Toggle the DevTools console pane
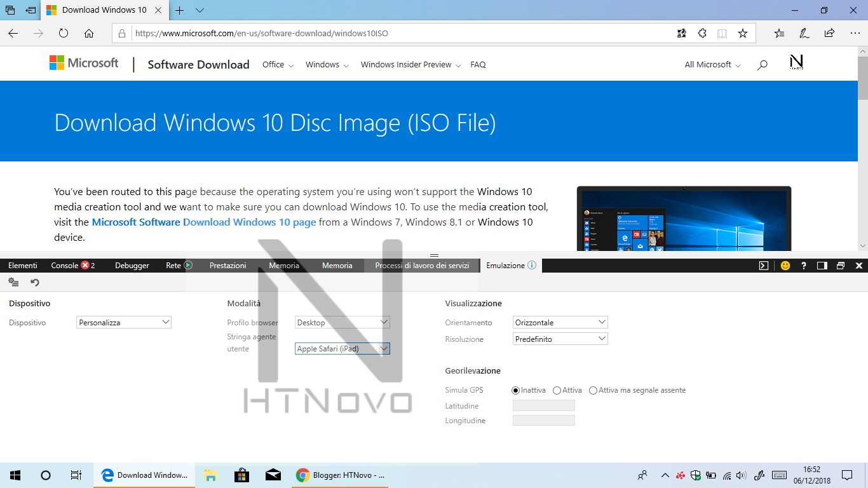 coord(764,266)
